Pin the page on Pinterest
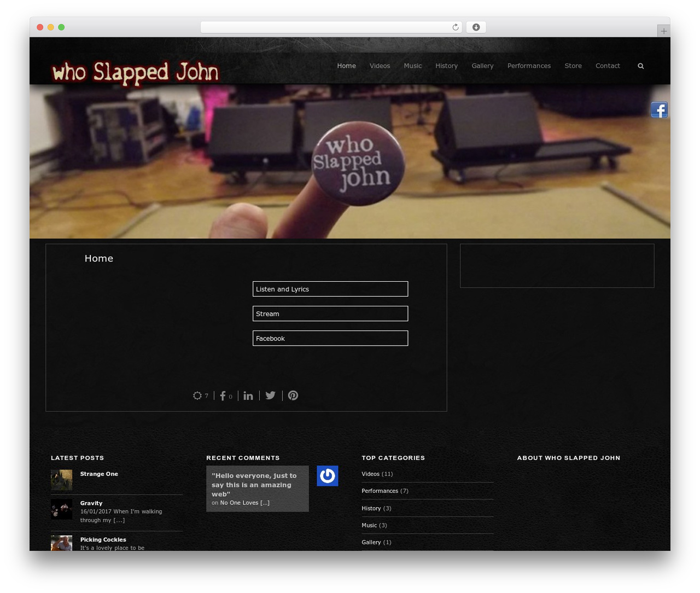700x593 pixels. 293,396
